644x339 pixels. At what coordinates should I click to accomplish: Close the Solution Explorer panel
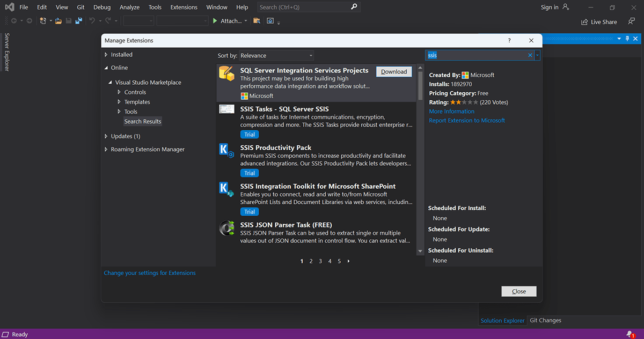(x=635, y=39)
